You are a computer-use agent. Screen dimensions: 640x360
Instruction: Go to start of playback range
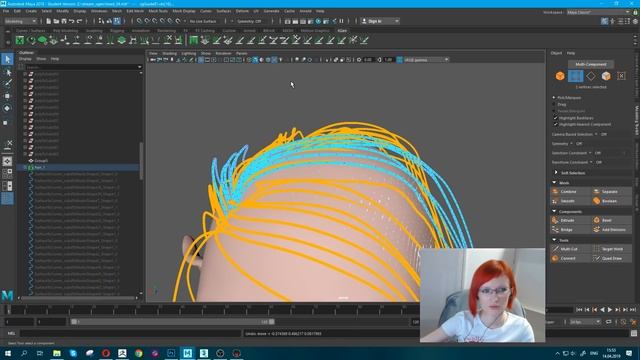tap(579, 310)
